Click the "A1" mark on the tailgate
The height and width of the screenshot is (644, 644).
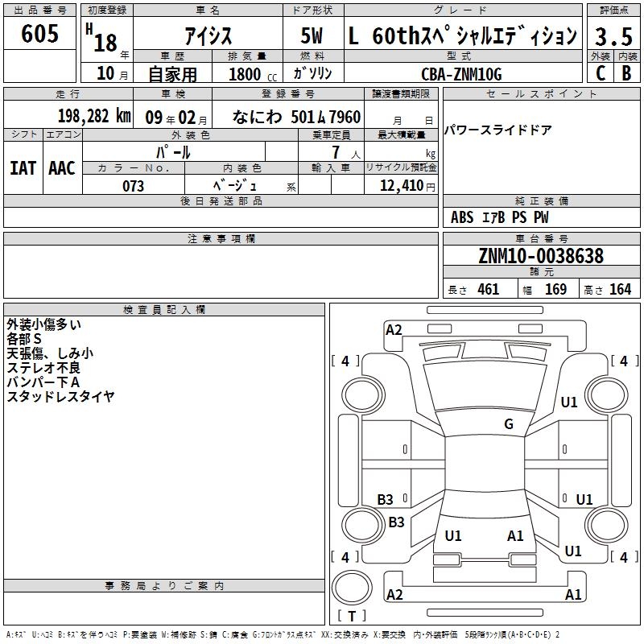(x=515, y=536)
